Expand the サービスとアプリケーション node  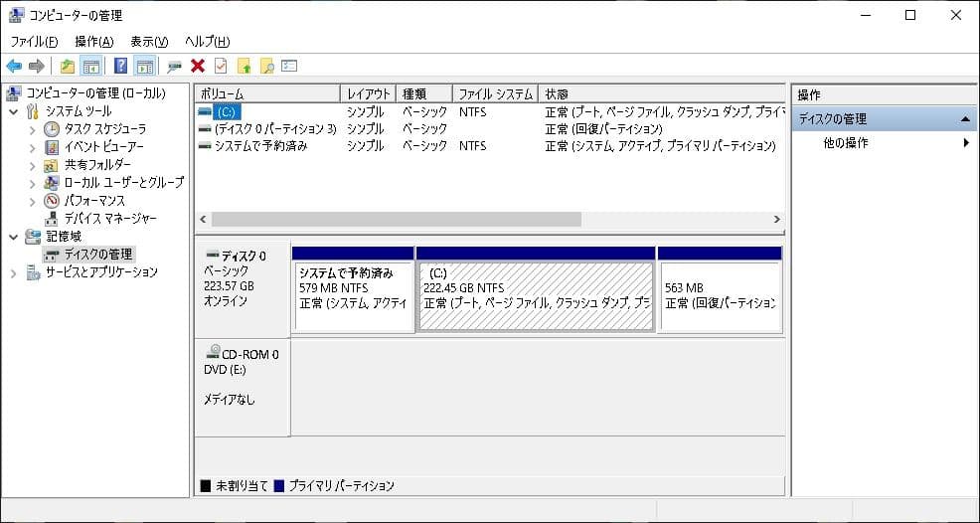[x=14, y=272]
